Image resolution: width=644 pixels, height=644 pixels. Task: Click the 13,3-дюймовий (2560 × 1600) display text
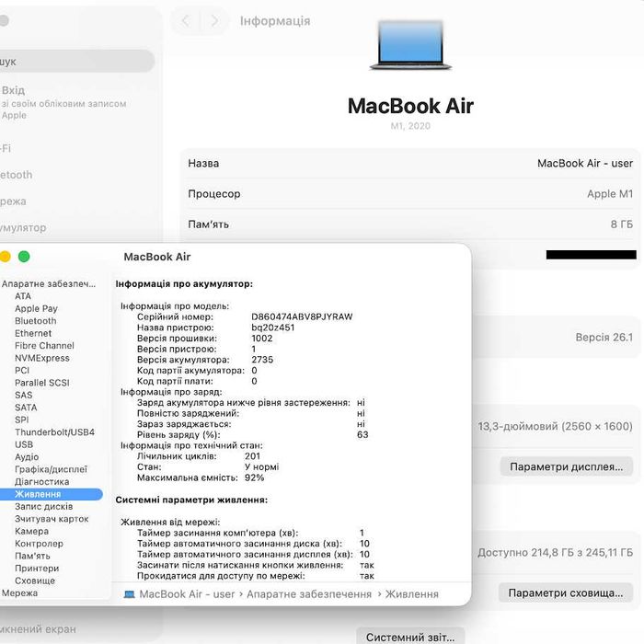(555, 426)
